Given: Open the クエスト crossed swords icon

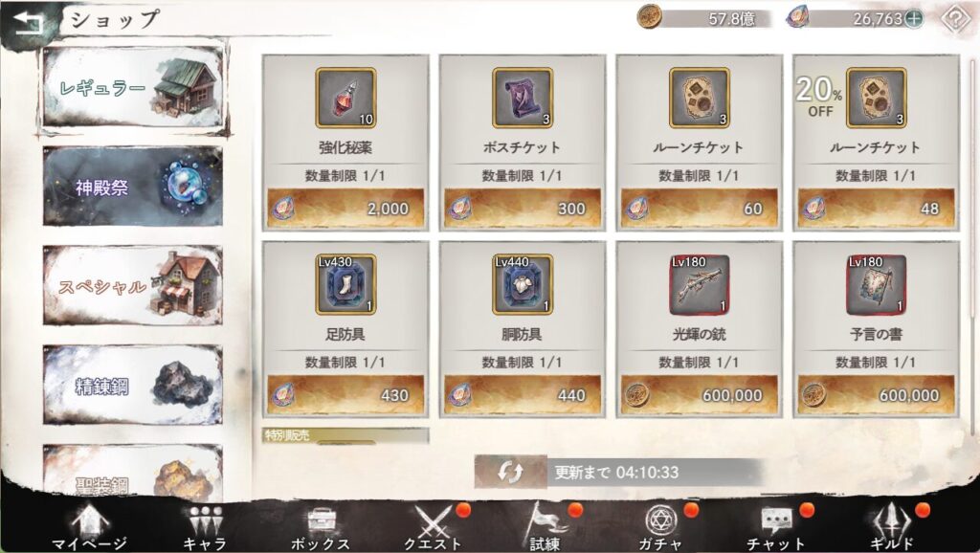Looking at the screenshot, I should coord(434,526).
